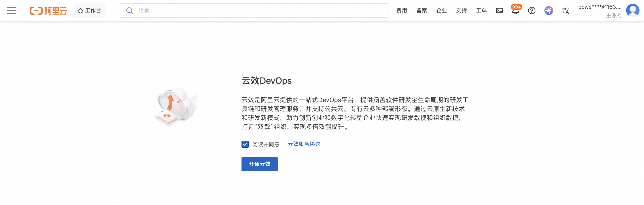Open the hamburger navigation menu
This screenshot has height=205, width=644.
[x=11, y=10]
